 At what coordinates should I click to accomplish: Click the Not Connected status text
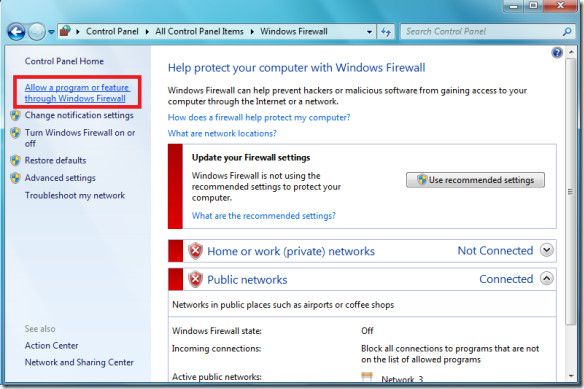click(x=495, y=251)
